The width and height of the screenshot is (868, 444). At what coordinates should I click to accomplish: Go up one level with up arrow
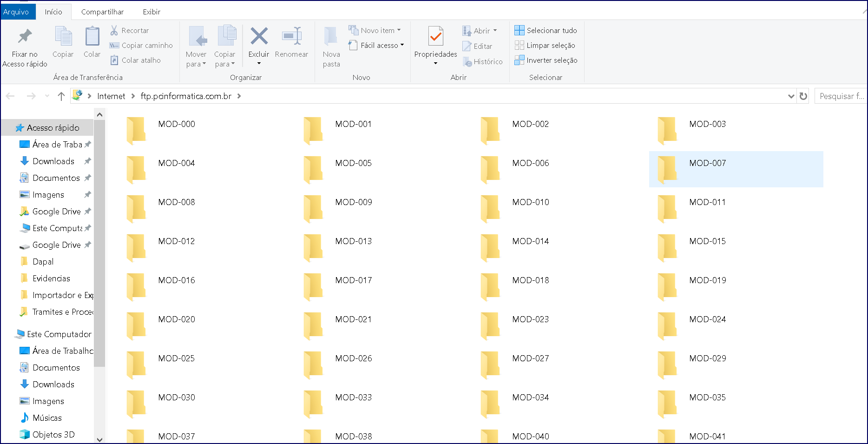point(61,96)
